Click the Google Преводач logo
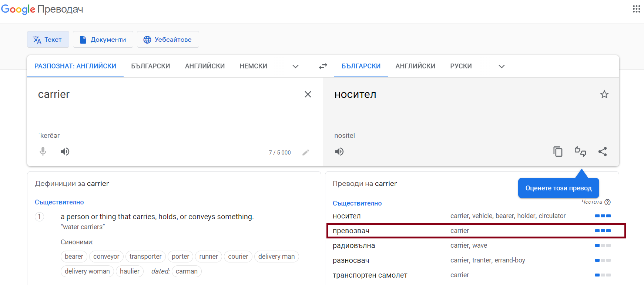 coord(42,9)
